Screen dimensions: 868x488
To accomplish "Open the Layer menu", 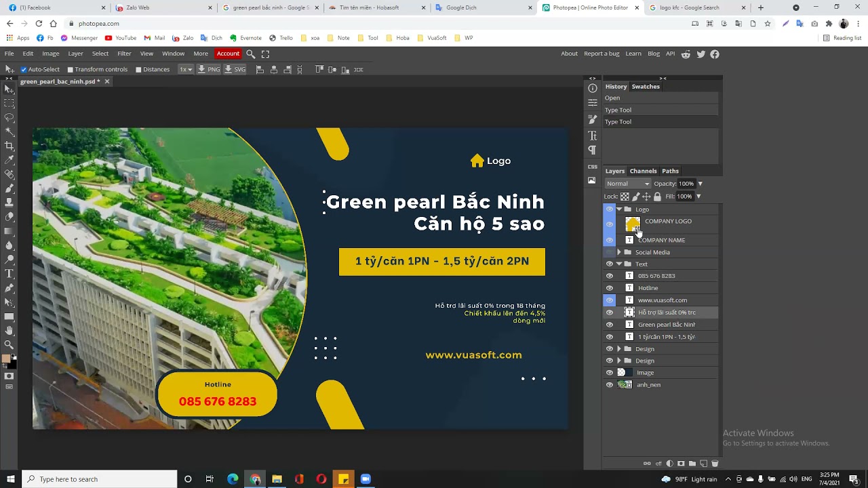I will click(75, 54).
